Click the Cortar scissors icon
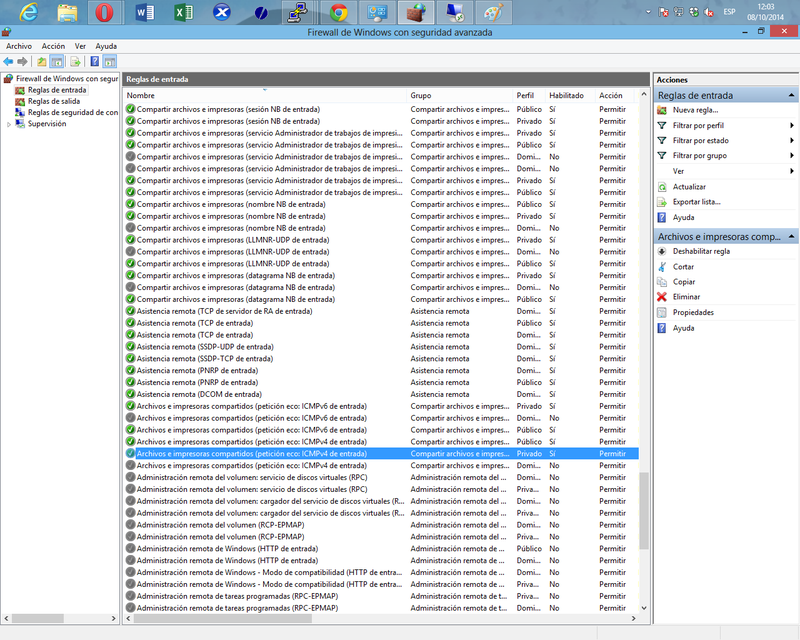The height and width of the screenshot is (640, 800). point(662,267)
